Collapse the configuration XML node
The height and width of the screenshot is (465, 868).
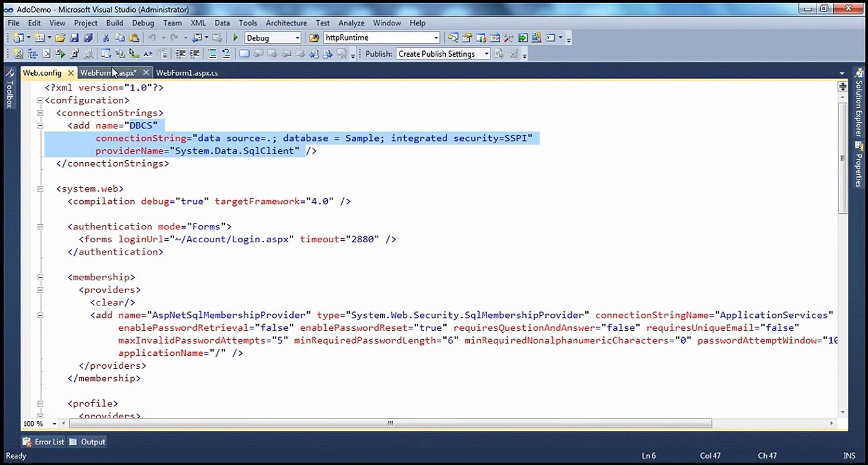pos(40,100)
